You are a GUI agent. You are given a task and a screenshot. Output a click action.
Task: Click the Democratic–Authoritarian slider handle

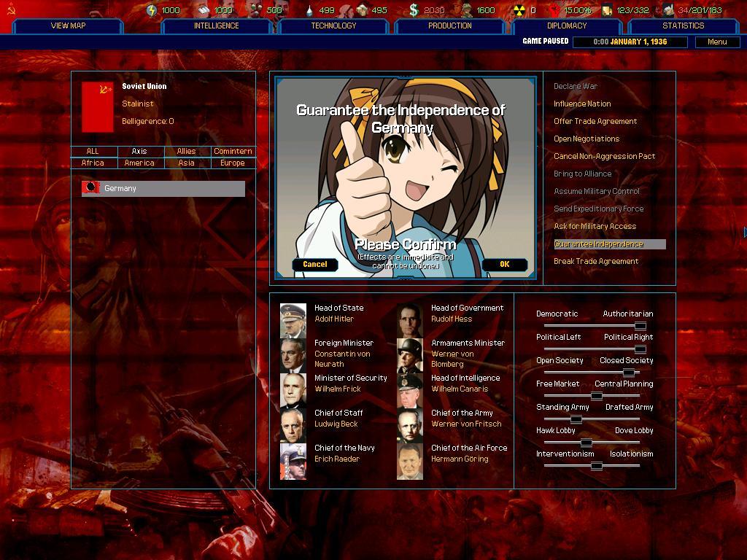click(640, 326)
